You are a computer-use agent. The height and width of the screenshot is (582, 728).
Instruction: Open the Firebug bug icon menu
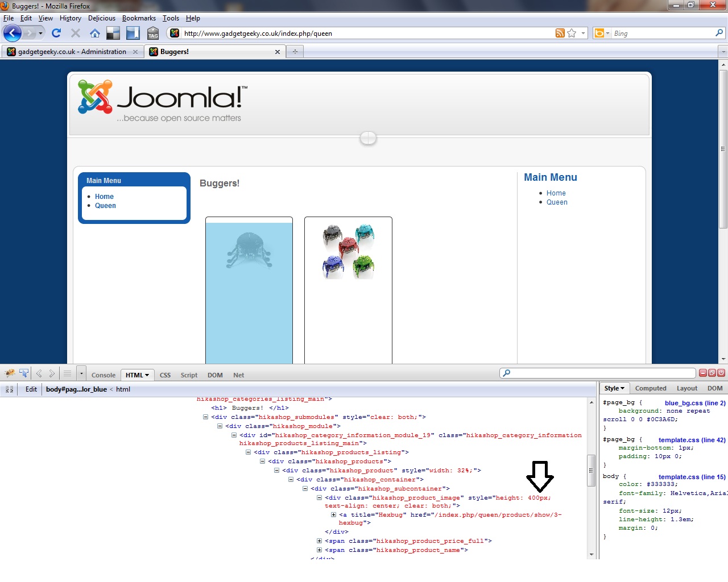(x=10, y=373)
